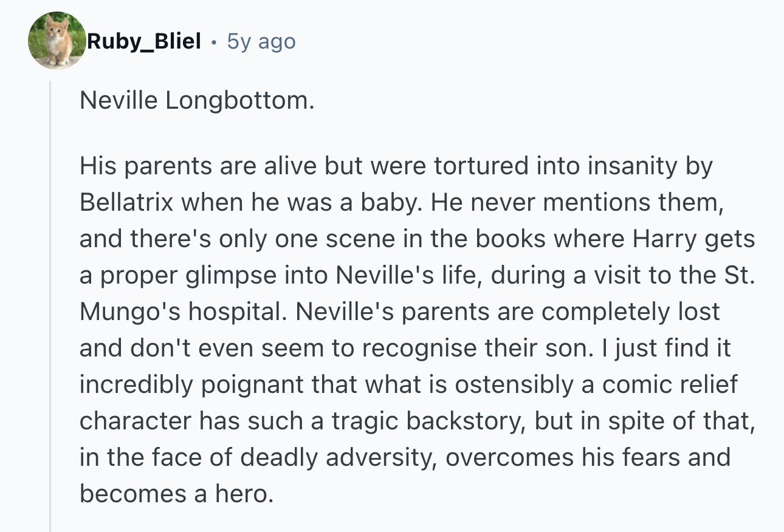Click the word "Harry" in the comment
This screenshot has width=784, height=532.
665,239
